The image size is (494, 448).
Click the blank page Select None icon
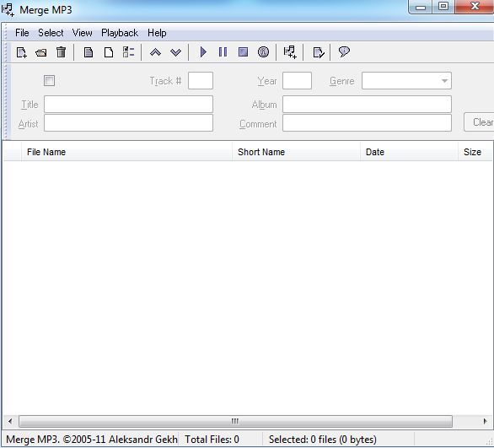click(x=109, y=52)
